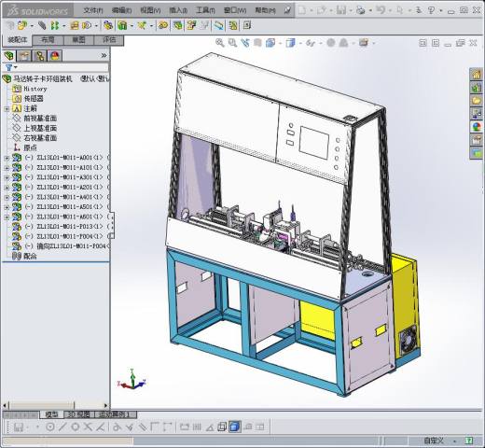Toggle the shaded with edges display button

click(235, 427)
